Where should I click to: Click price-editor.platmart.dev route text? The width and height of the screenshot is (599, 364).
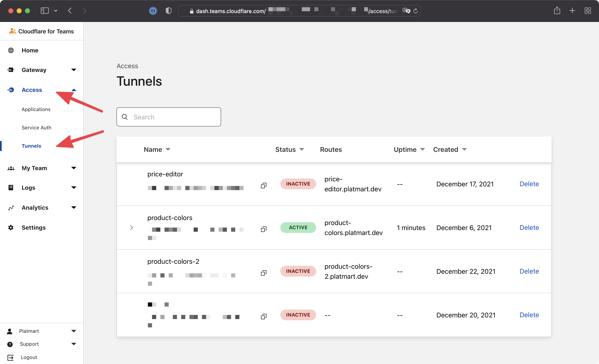pyautogui.click(x=353, y=184)
